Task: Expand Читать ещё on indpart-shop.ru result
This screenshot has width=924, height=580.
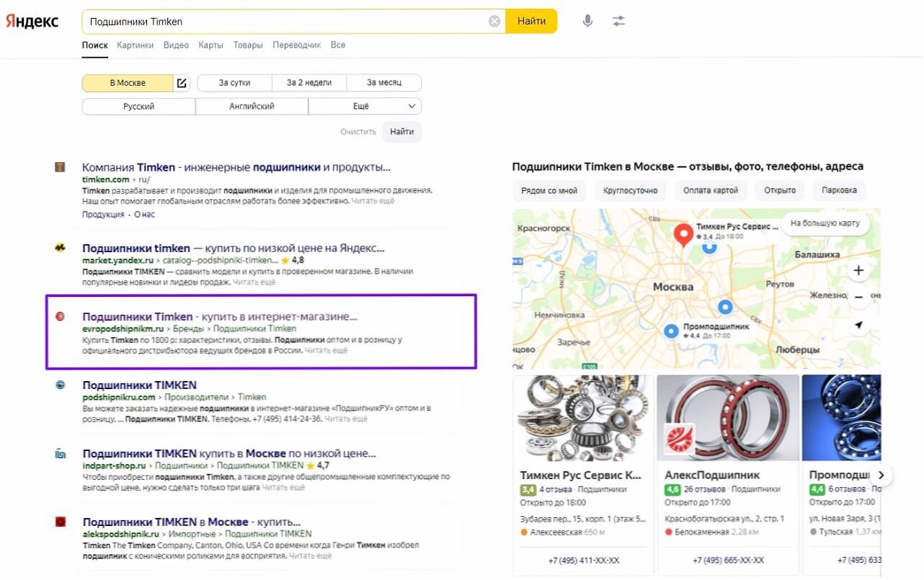Action: point(283,488)
